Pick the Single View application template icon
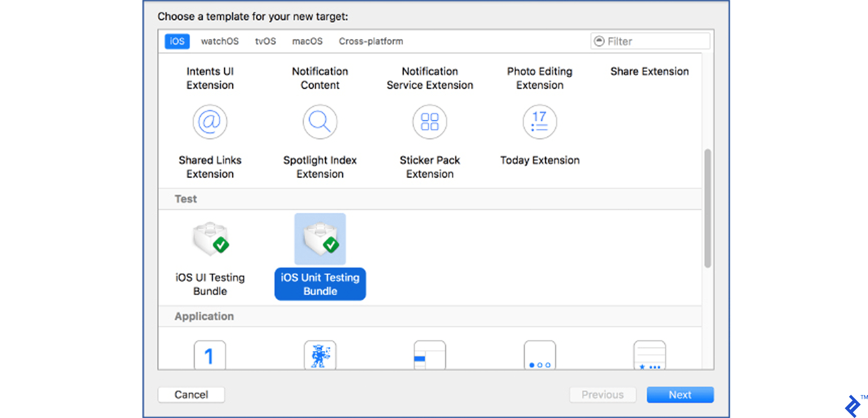 coord(210,355)
